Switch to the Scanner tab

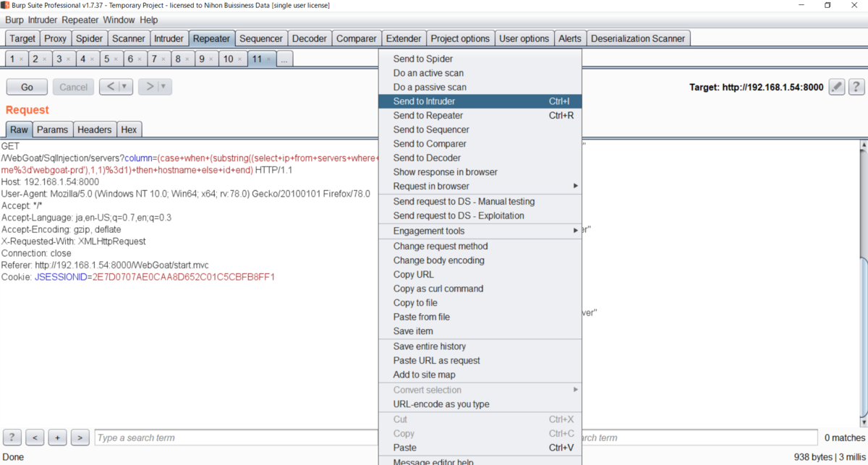point(129,38)
